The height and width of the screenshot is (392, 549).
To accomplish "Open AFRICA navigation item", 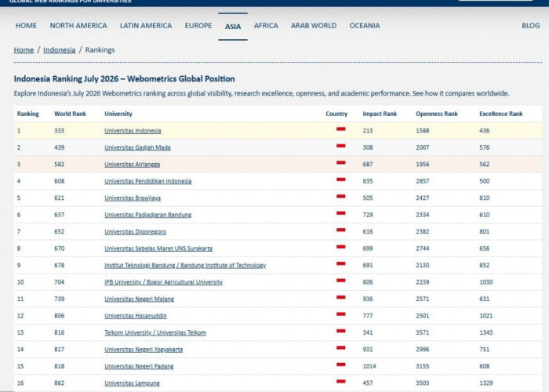I will coord(266,26).
